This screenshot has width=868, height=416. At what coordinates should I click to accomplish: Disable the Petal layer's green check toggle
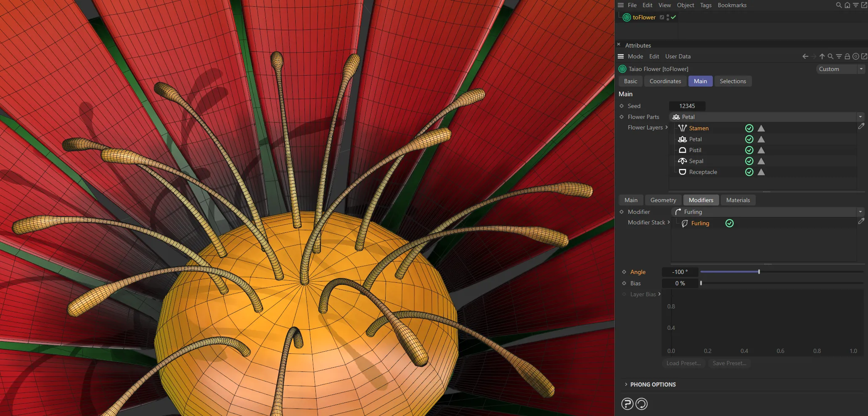[x=749, y=139]
